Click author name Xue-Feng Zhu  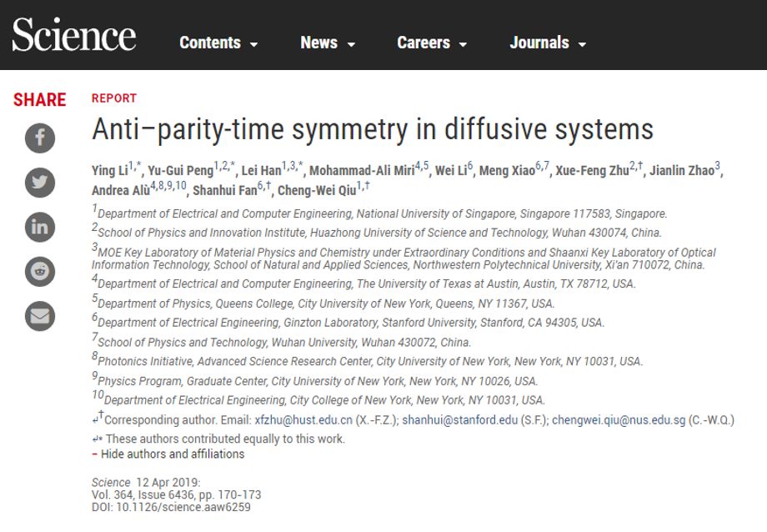592,170
